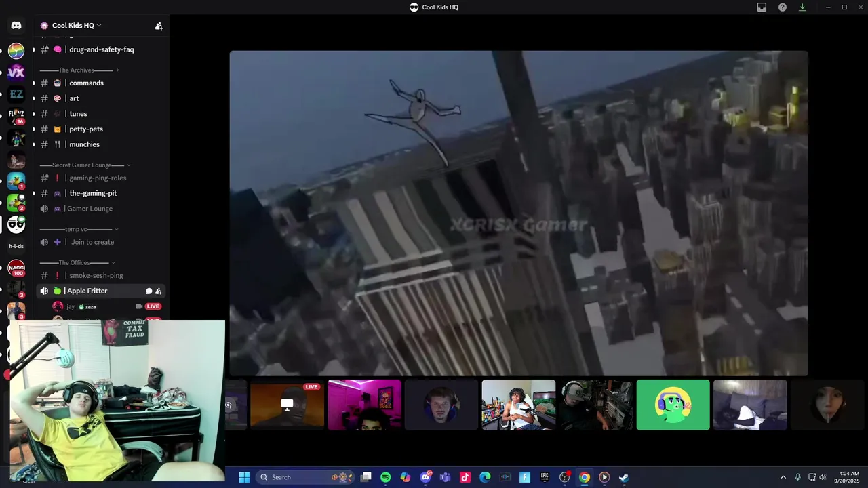Viewport: 868px width, 488px height.
Task: Click microphone icon in system tray
Action: [x=797, y=477]
